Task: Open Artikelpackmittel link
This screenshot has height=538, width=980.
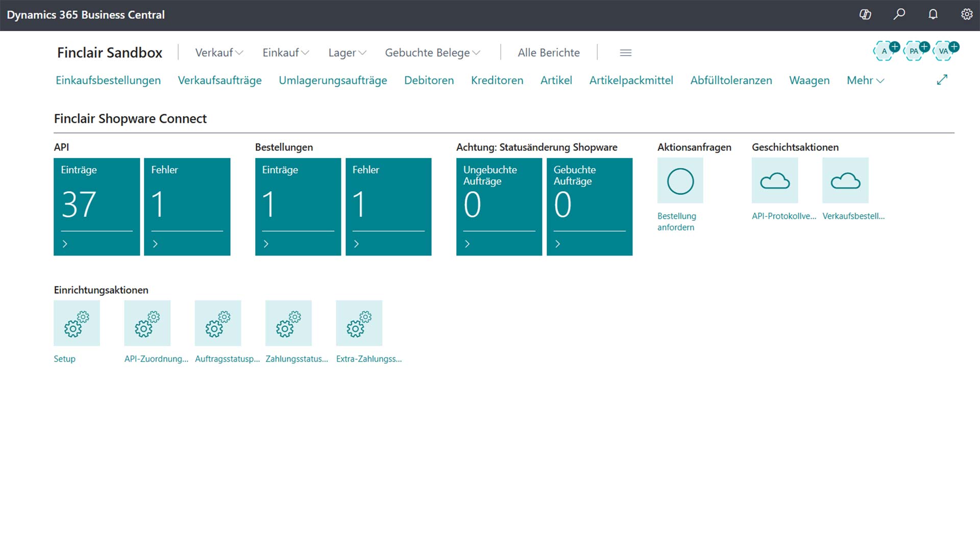Action: click(631, 81)
